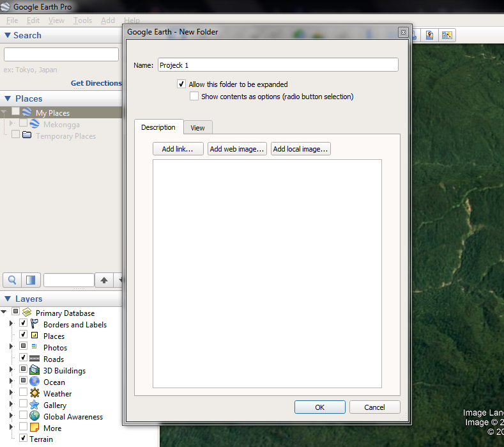This screenshot has width=504, height=447.
Task: Expand the Global Awareness layer
Action: pos(11,416)
